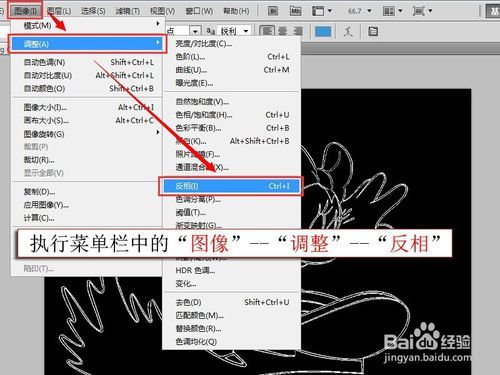Open the 图层(L) menu

59,11
